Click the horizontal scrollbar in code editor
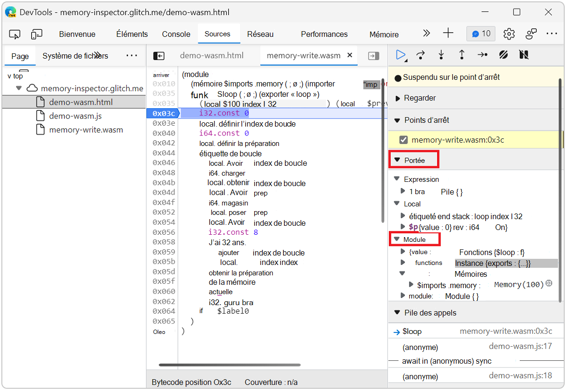This screenshot has height=392, width=567. [x=230, y=365]
